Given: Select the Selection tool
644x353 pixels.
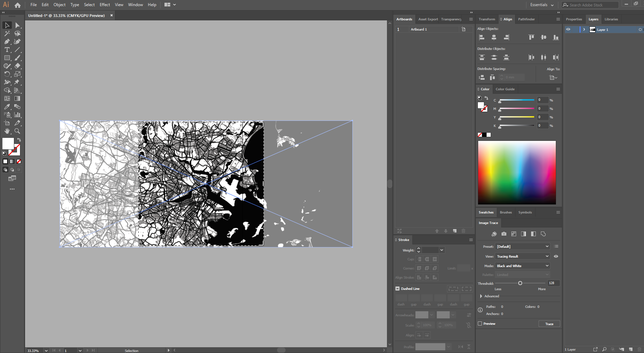Looking at the screenshot, I should [6, 25].
